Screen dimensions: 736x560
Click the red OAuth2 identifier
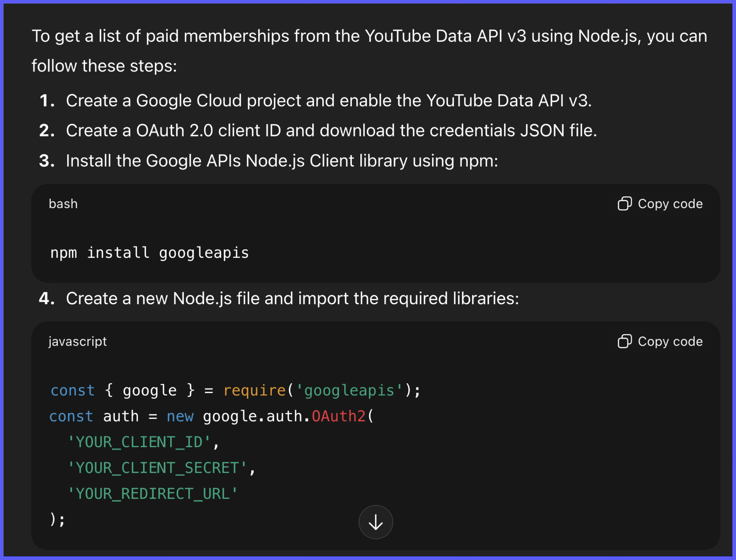click(x=338, y=416)
